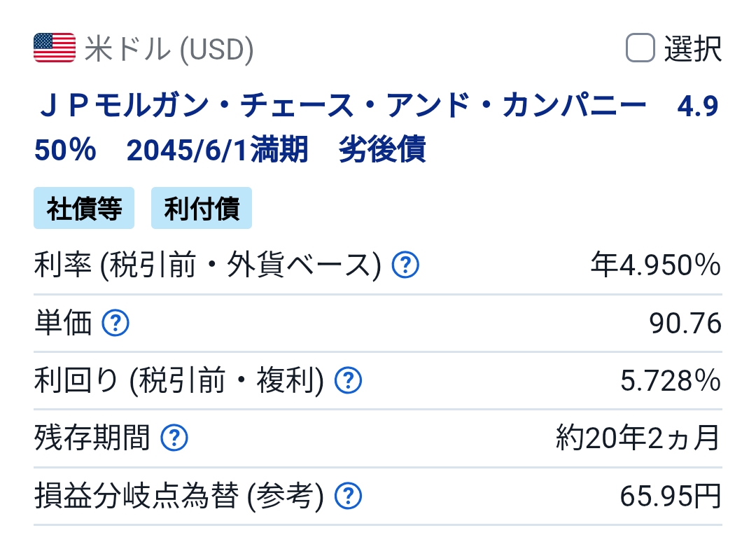The width and height of the screenshot is (756, 535).
Task: Click the 単価 row label
Action: 63,324
